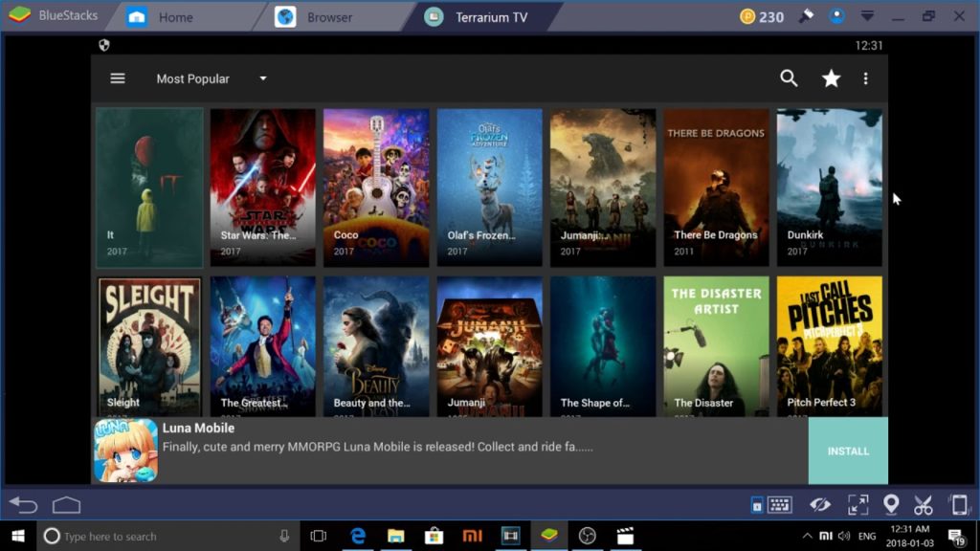Open the Mi app in taskbar
980x551 pixels.
(x=472, y=536)
